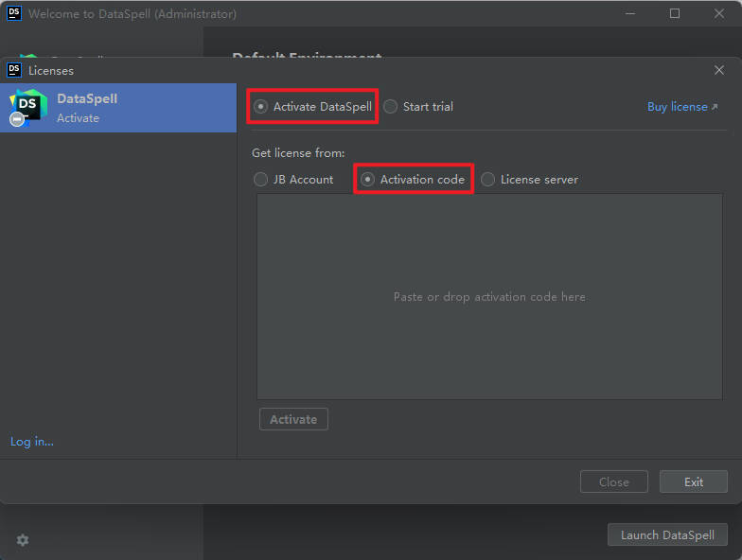Pick the Activation code radio button
742x560 pixels.
click(x=368, y=179)
